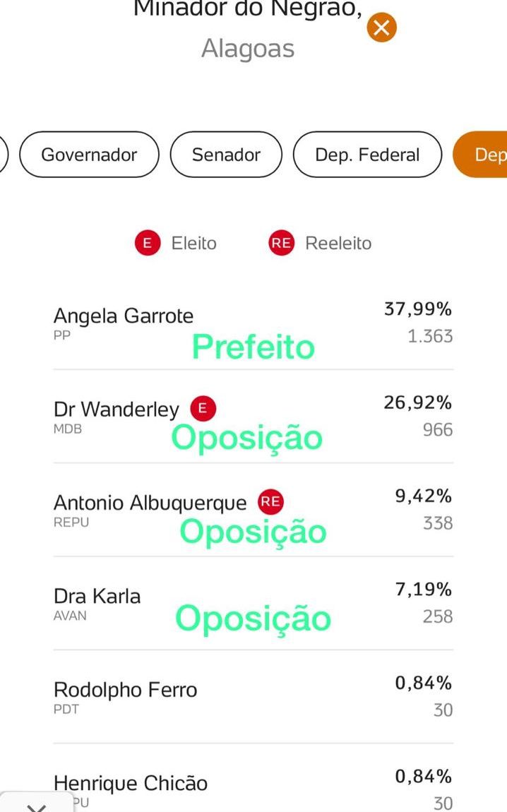Image resolution: width=507 pixels, height=812 pixels.
Task: Tap the Reeleito legend text
Action: click(x=338, y=244)
